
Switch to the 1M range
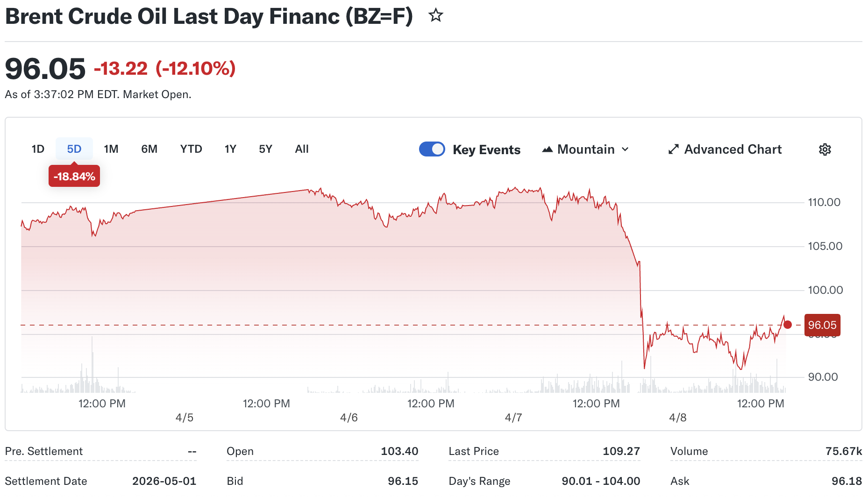tap(111, 149)
